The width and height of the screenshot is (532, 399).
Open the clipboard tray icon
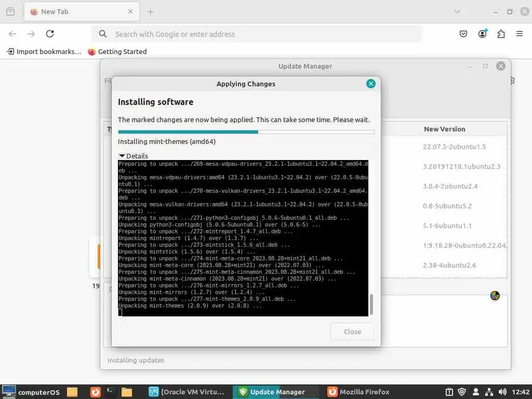pos(449,392)
